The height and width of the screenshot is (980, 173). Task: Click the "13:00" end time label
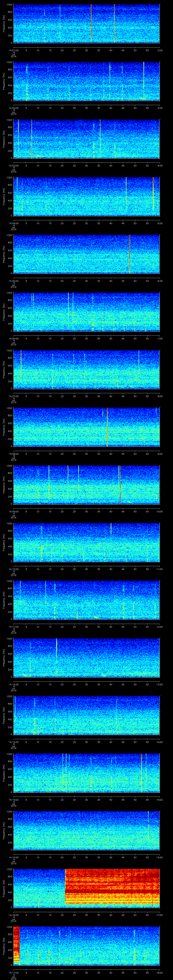click(159, 684)
